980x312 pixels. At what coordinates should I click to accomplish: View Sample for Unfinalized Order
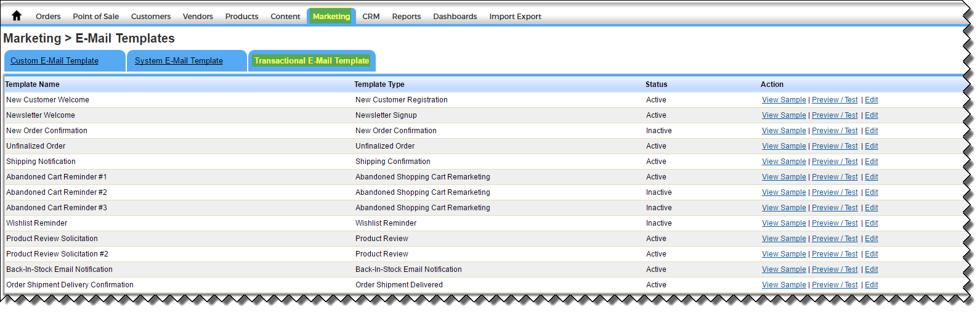(784, 146)
